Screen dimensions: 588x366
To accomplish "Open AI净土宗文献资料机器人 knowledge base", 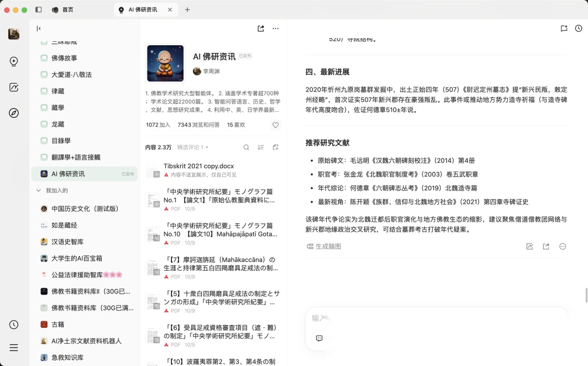I will click(85, 341).
